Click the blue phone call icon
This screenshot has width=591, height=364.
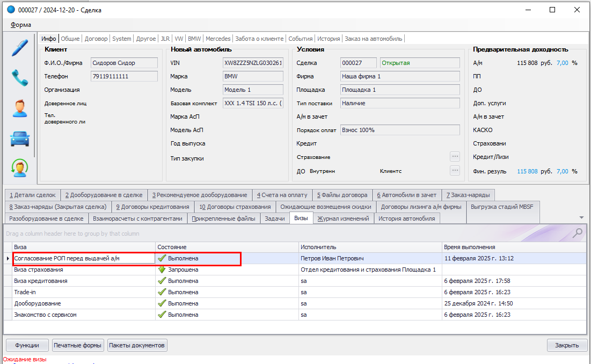pos(20,78)
